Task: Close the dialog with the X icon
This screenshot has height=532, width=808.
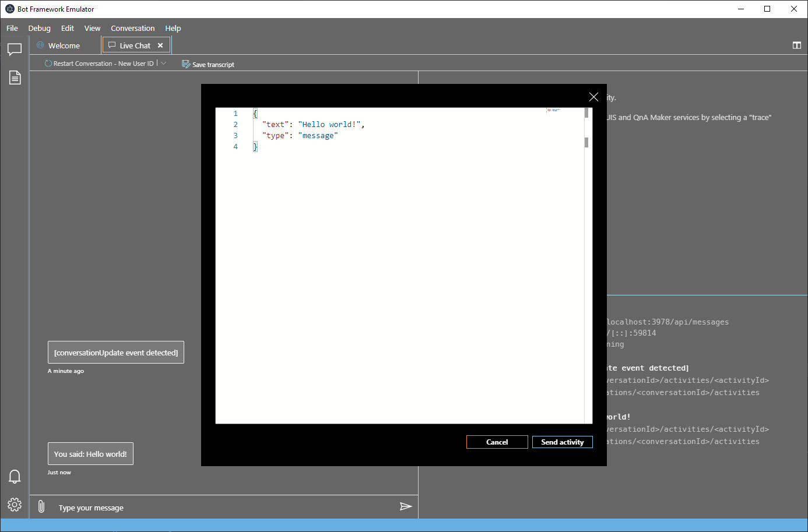Action: click(x=593, y=97)
